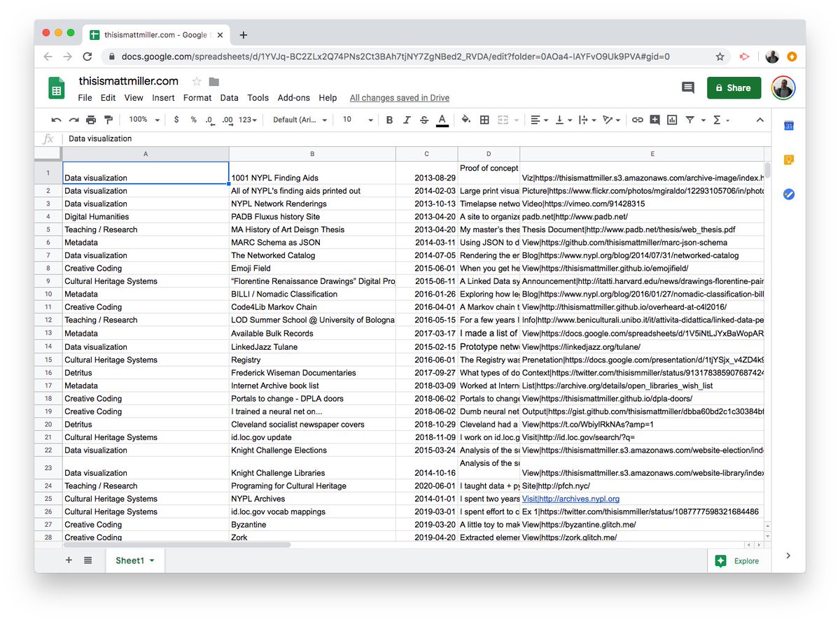Open the Borders tool
The height and width of the screenshot is (622, 840).
(484, 120)
